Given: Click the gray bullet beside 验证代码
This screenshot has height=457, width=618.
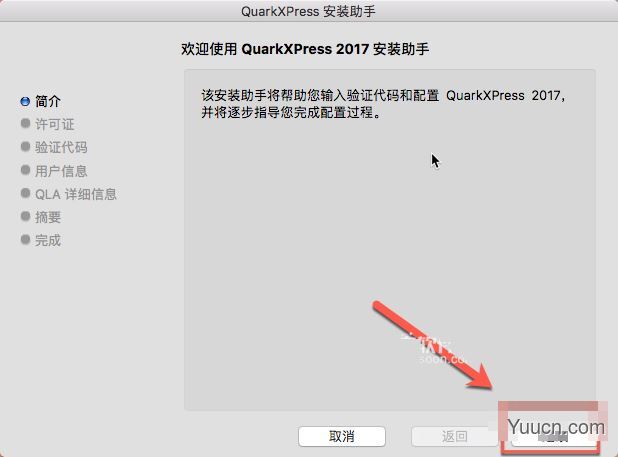Looking at the screenshot, I should (x=25, y=147).
